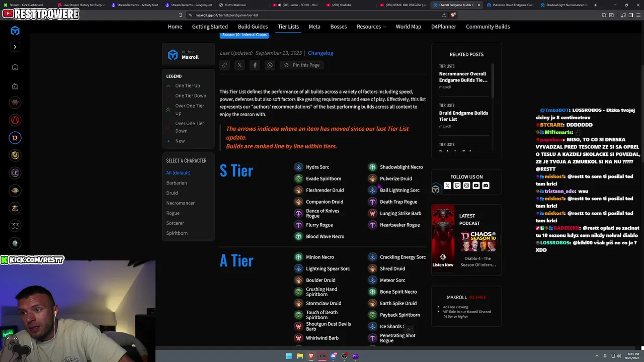
Task: Copy page link via chain icon
Action: [x=224, y=65]
